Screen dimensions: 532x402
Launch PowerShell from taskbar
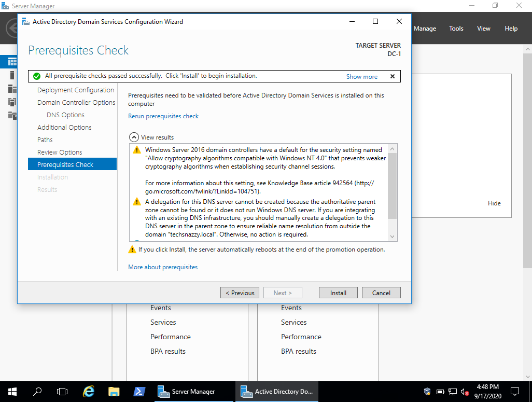click(139, 392)
